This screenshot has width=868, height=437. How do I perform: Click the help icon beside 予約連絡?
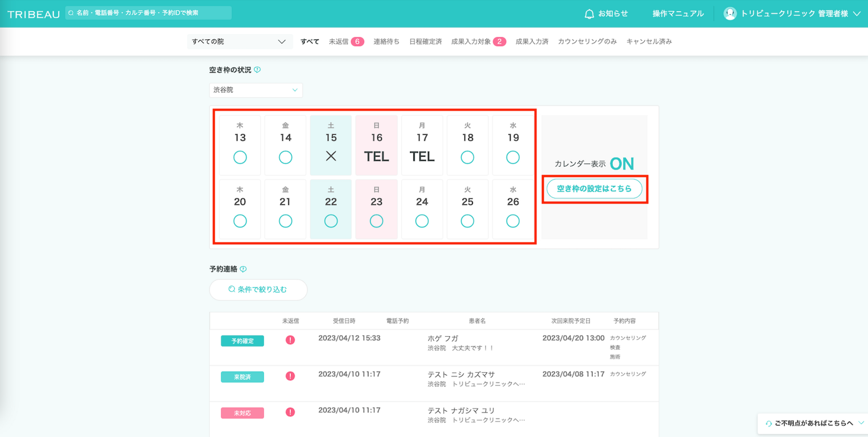point(243,269)
